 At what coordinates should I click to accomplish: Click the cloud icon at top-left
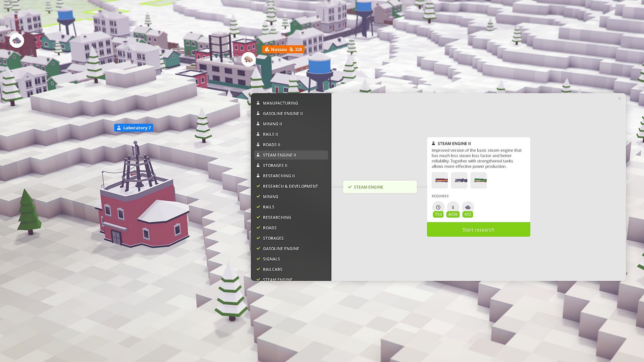point(16,41)
